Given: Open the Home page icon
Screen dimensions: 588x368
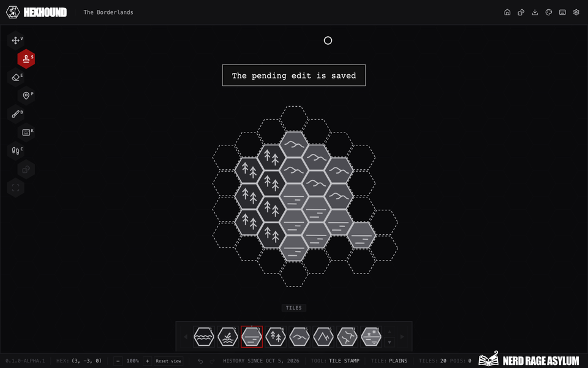Looking at the screenshot, I should point(507,12).
